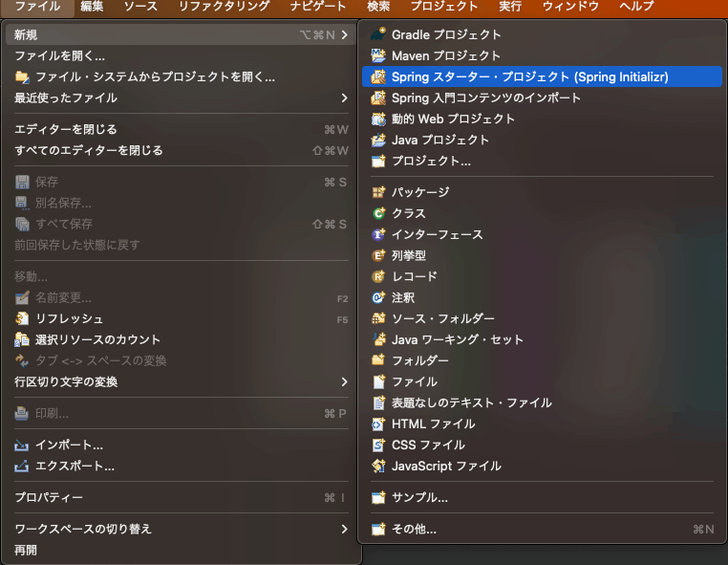Click the Java プロジェクト icon
Viewport: 728px width, 565px height.
378,140
